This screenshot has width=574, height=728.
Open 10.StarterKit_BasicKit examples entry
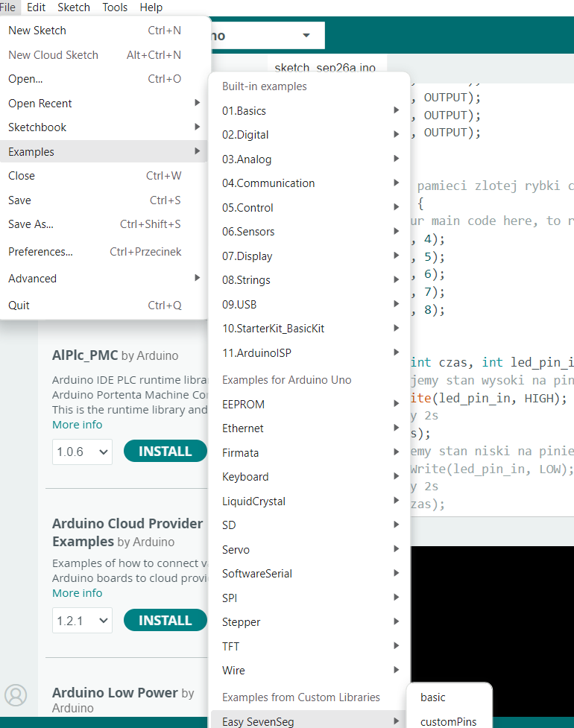(x=310, y=329)
